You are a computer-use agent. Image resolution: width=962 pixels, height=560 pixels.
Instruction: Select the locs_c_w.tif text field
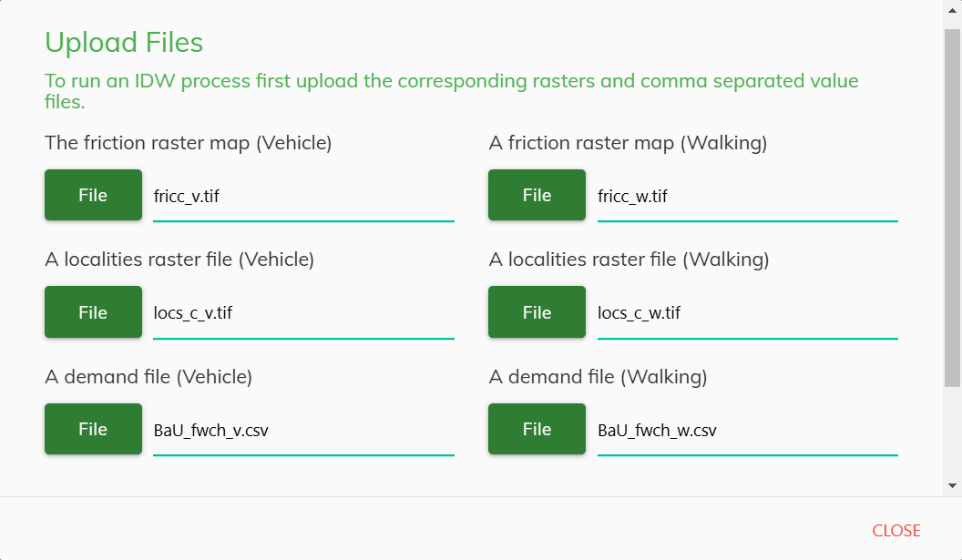(747, 314)
